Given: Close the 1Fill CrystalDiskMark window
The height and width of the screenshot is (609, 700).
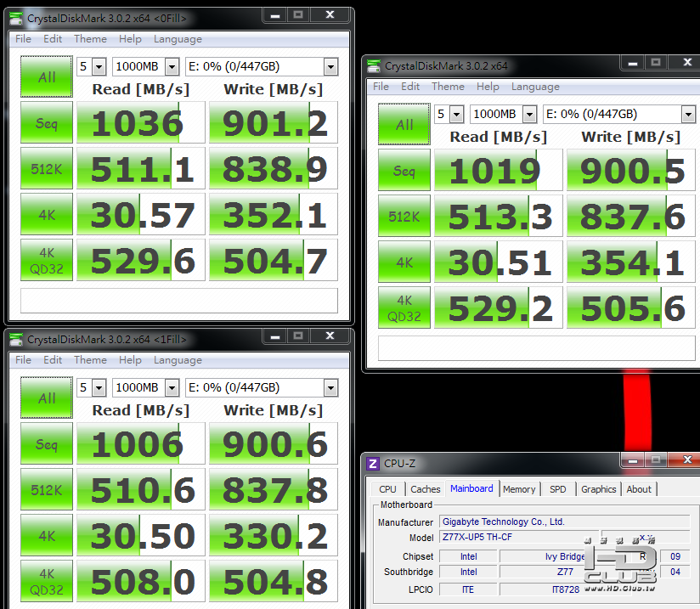Looking at the screenshot, I should (330, 336).
